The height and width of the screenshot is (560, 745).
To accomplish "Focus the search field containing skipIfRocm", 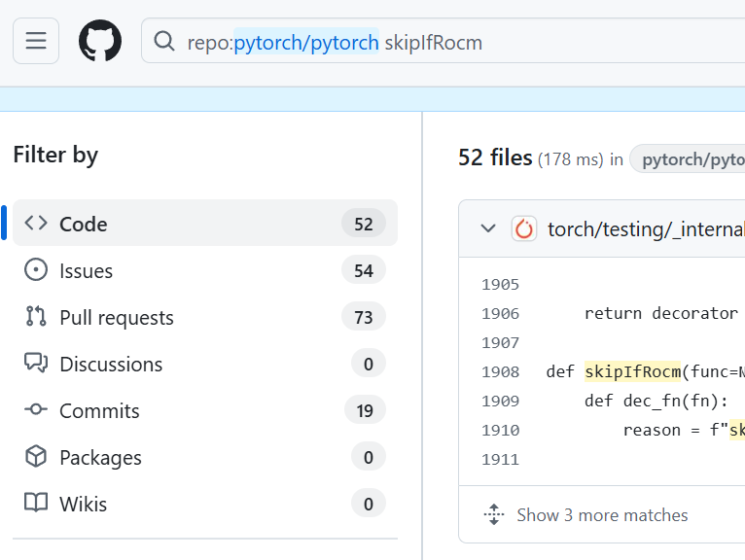I will [x=443, y=41].
